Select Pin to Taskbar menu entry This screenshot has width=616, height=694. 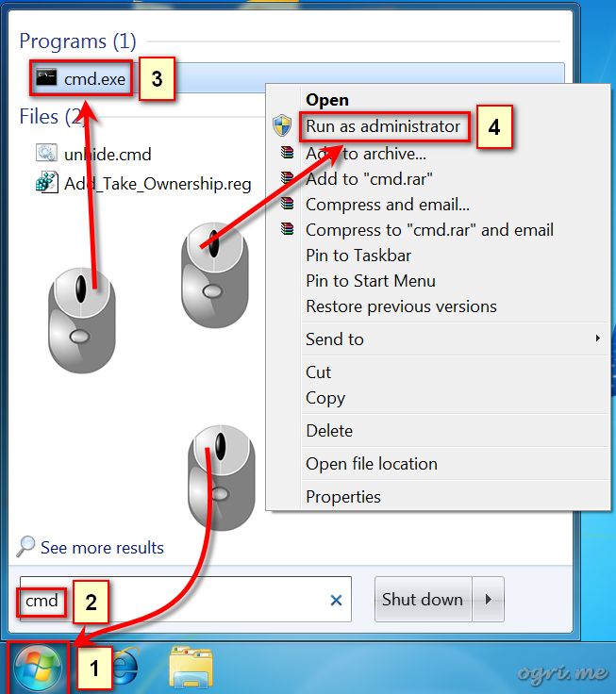point(358,256)
